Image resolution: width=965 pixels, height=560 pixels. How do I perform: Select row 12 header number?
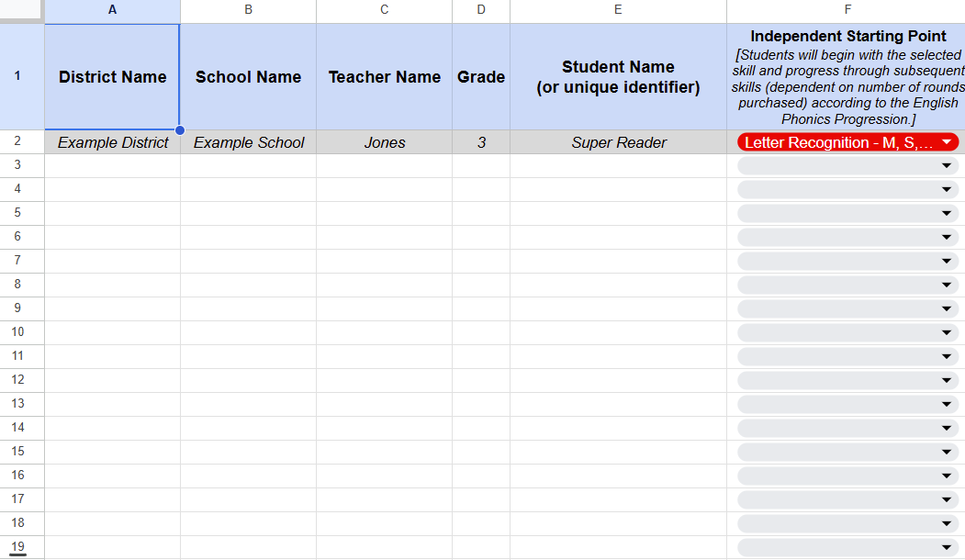(x=17, y=380)
